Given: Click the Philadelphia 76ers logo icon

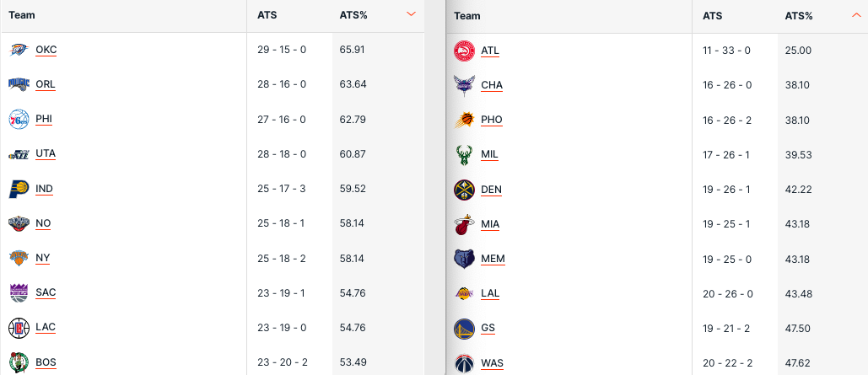Looking at the screenshot, I should [x=19, y=119].
